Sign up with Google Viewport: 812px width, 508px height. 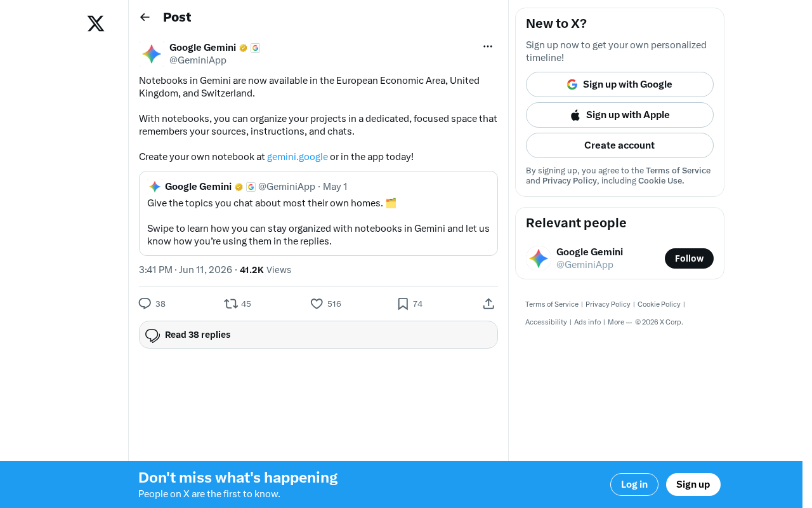[620, 84]
